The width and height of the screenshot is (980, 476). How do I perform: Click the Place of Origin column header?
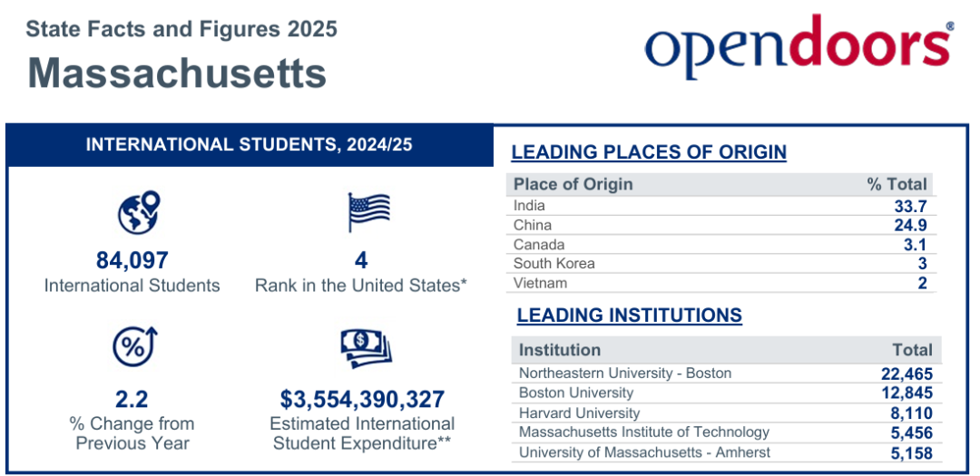573,184
